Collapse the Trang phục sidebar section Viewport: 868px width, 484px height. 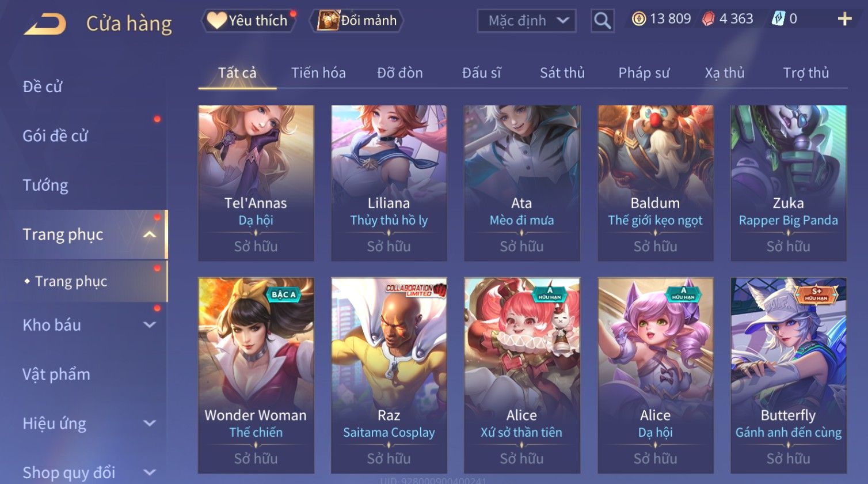[x=150, y=235]
